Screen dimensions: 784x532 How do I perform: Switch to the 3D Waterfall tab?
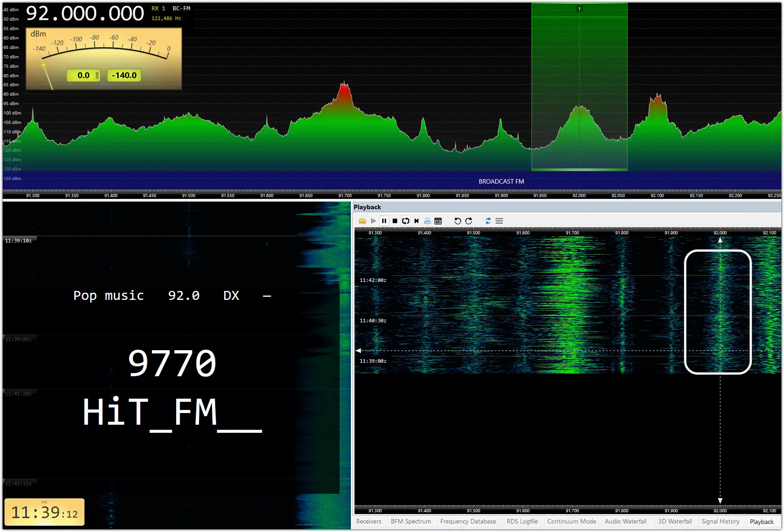pyautogui.click(x=675, y=521)
